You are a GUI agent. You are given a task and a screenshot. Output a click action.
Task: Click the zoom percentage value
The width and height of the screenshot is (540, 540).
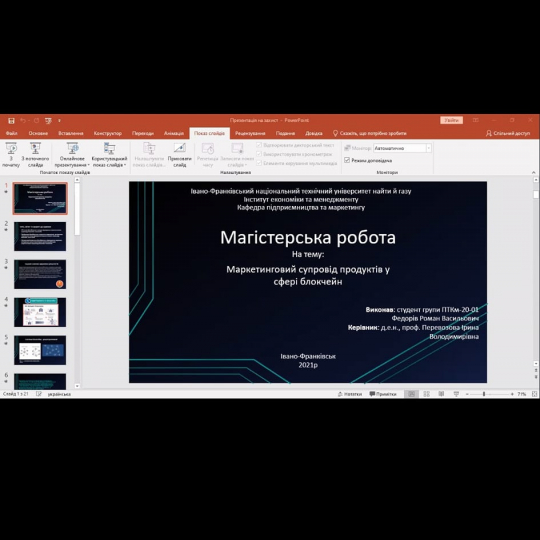[x=522, y=394]
